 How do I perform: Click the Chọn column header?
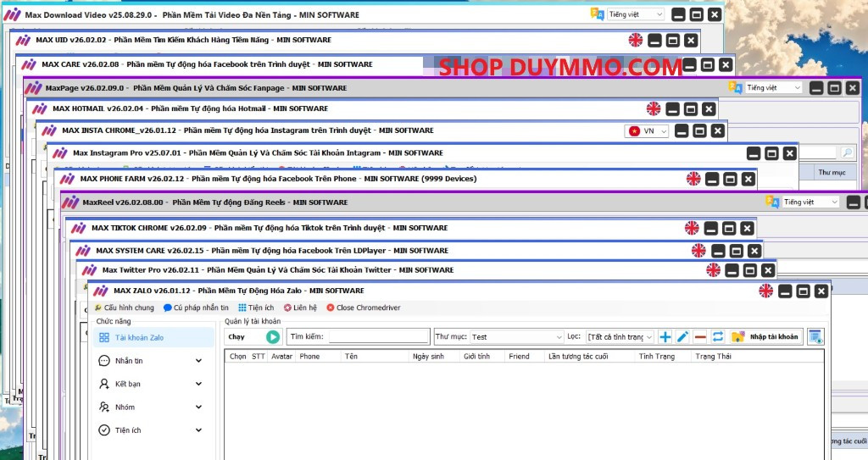(x=237, y=357)
